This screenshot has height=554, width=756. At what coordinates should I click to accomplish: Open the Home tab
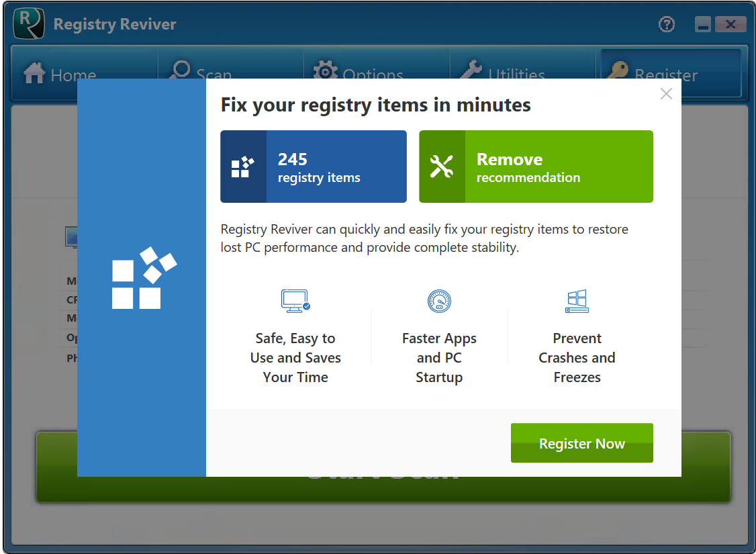(x=85, y=73)
